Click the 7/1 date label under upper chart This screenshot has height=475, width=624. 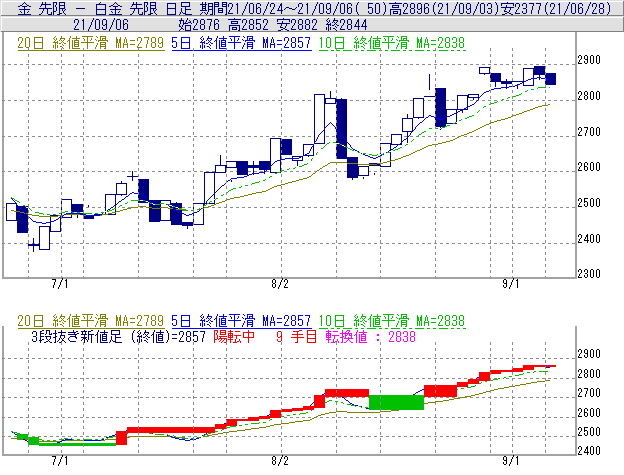tap(60, 284)
